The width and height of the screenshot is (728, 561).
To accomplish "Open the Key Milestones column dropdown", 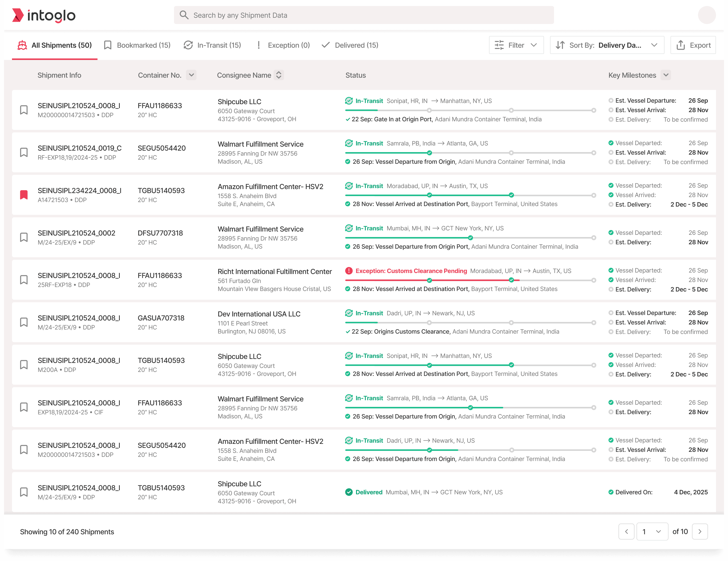I will click(x=666, y=75).
